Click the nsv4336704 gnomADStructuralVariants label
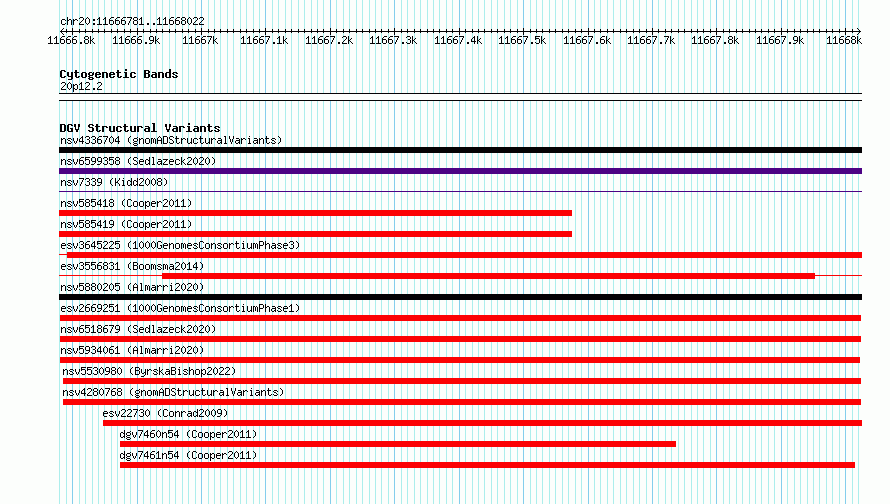This screenshot has width=890, height=504. [x=171, y=140]
